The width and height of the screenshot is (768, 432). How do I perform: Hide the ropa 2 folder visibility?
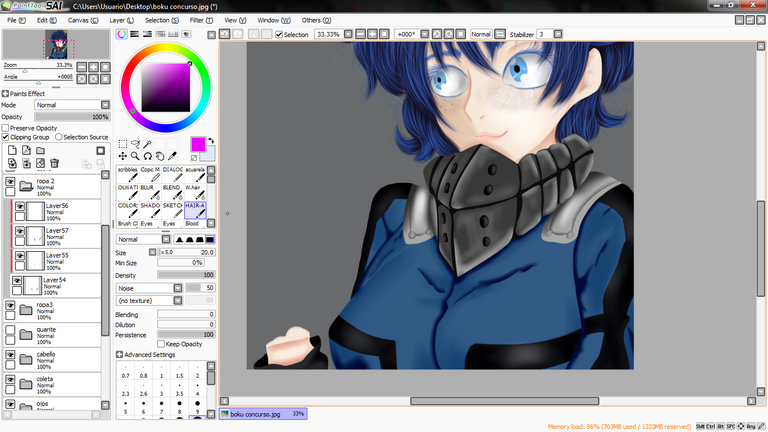10,182
